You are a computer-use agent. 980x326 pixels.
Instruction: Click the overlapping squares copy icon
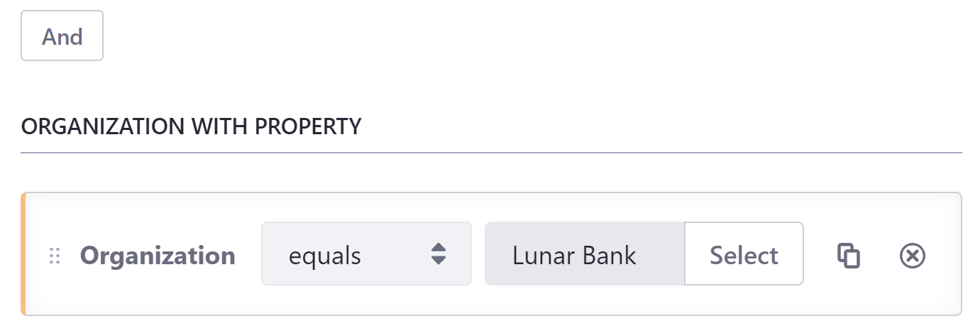[849, 256]
